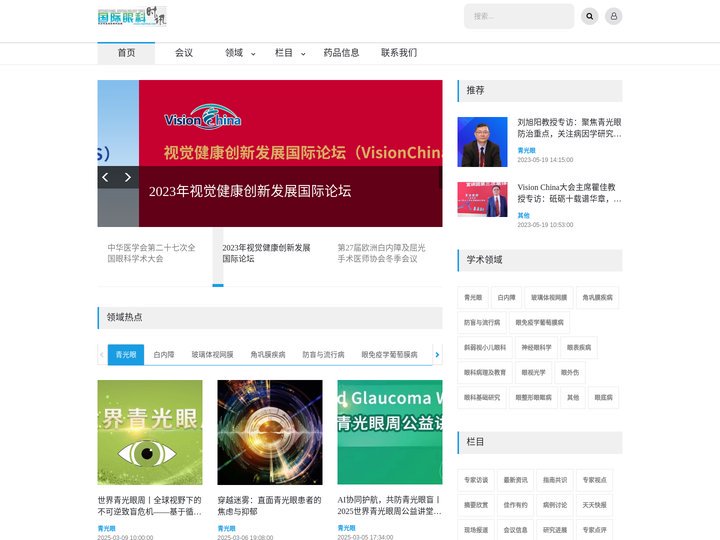The image size is (720, 540).
Task: Click the 白内障 tag in the 学术领域 sidebar
Action: 506,298
